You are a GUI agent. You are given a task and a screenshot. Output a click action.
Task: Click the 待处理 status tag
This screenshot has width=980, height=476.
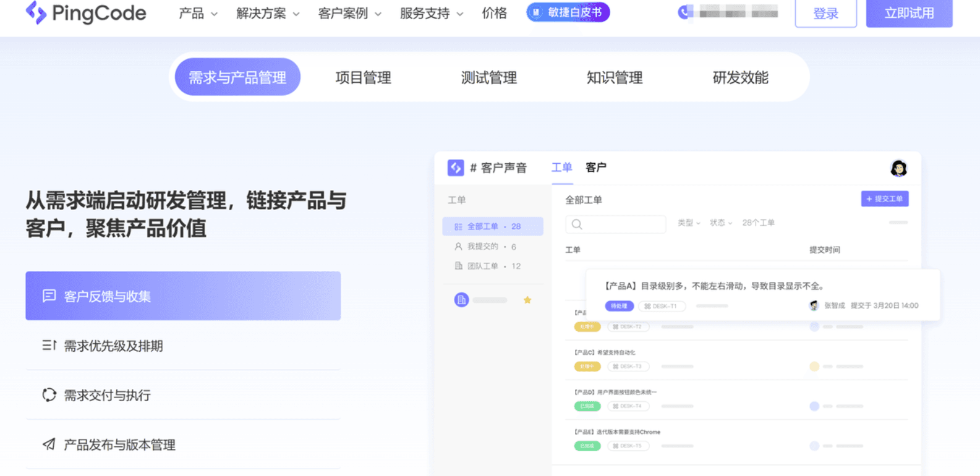[x=619, y=306]
